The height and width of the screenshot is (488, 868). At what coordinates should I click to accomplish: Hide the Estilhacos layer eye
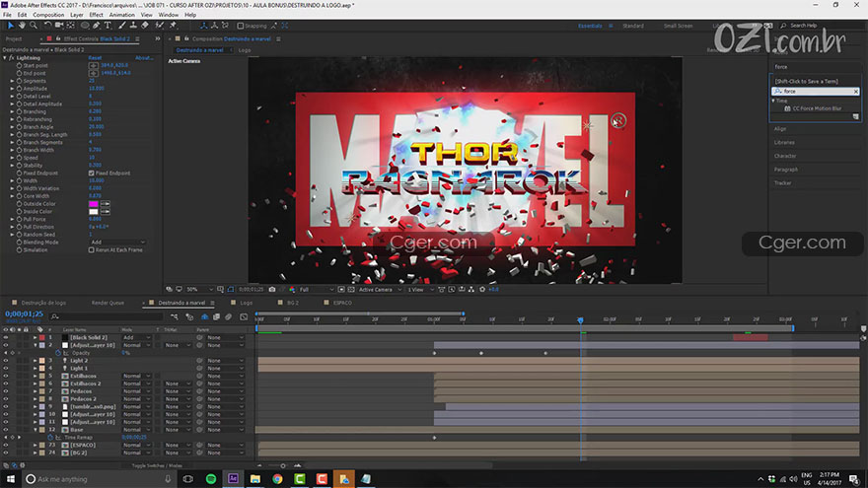click(6, 377)
